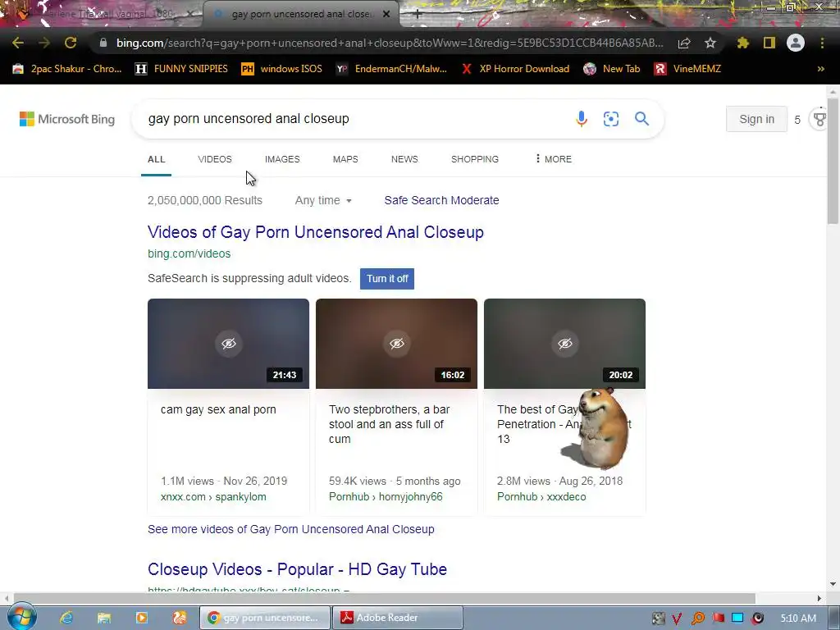840x630 pixels.
Task: Switch to the SHOPPING tab
Action: tap(475, 159)
